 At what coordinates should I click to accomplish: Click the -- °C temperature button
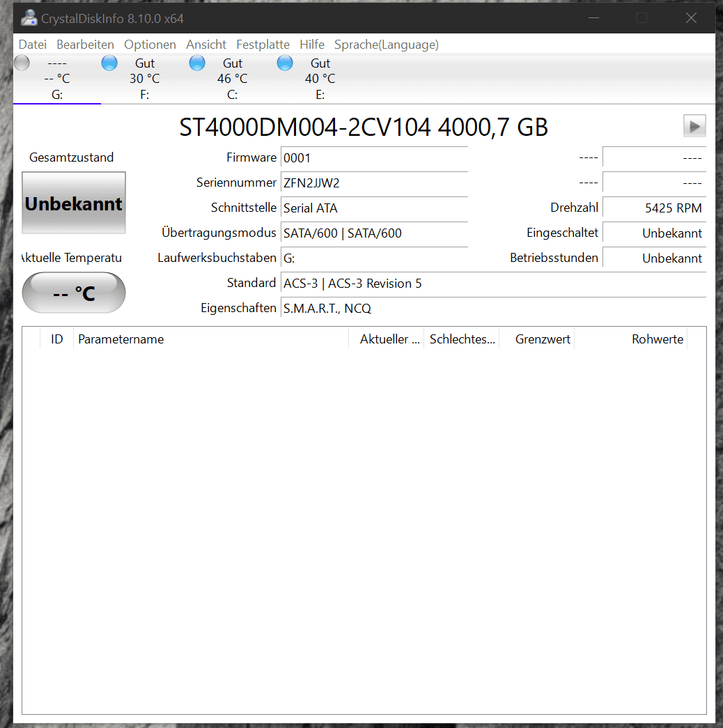coord(74,293)
